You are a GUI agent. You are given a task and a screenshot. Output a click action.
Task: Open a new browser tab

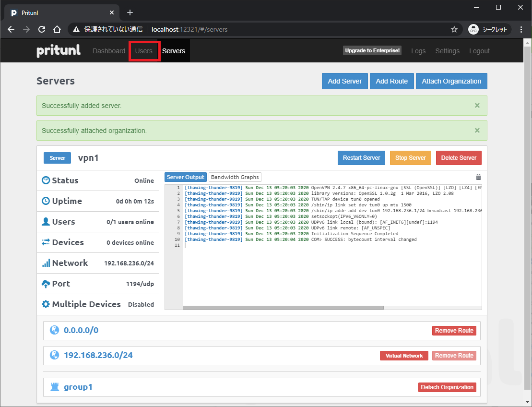tap(130, 12)
